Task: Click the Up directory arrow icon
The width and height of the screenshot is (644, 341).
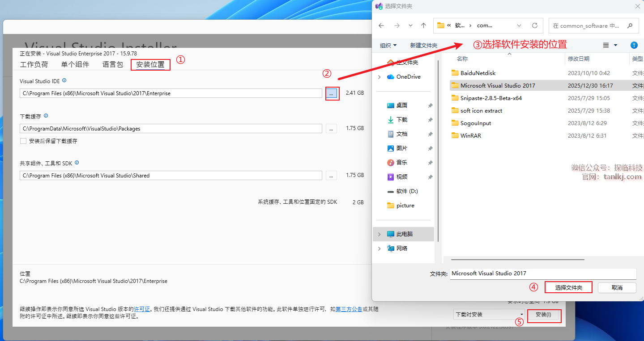Action: click(423, 25)
